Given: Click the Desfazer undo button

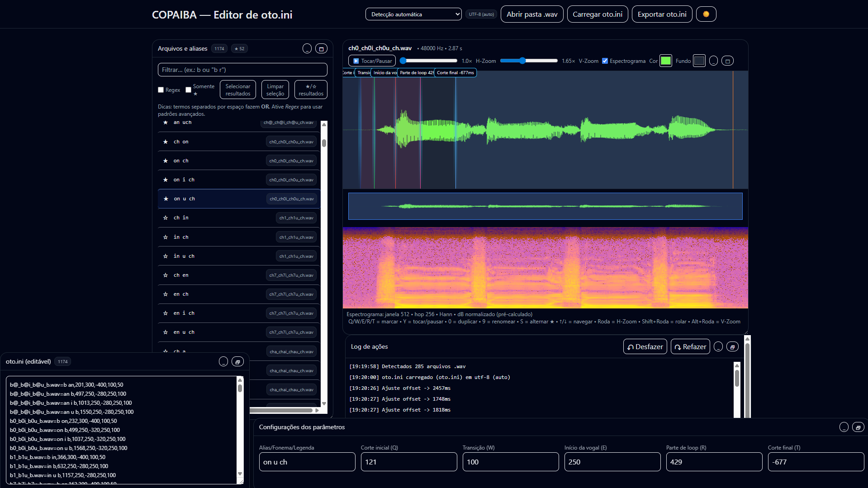Looking at the screenshot, I should point(645,347).
